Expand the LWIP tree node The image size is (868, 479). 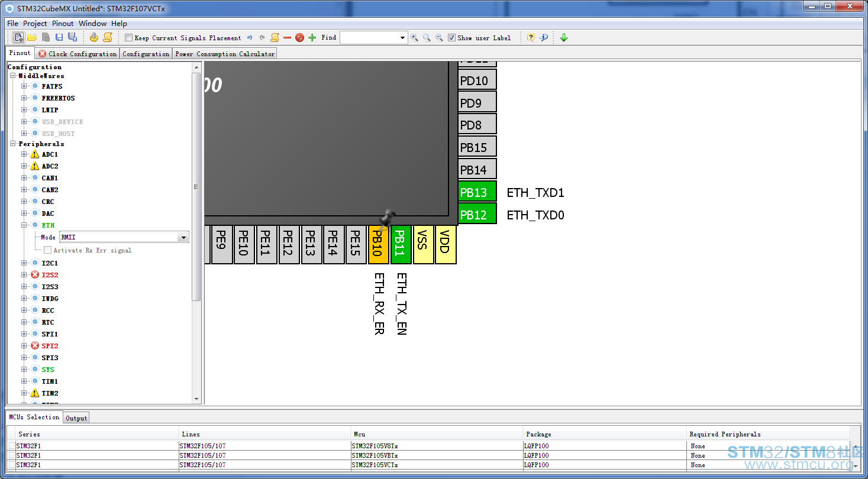24,110
